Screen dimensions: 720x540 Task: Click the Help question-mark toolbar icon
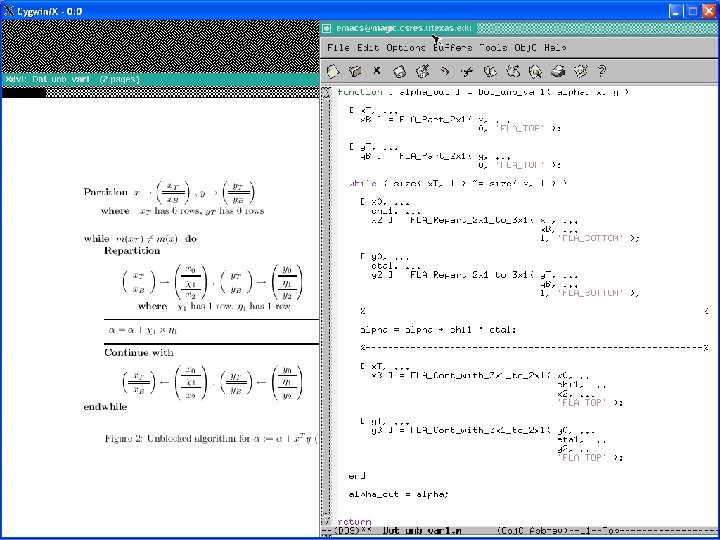pos(602,71)
